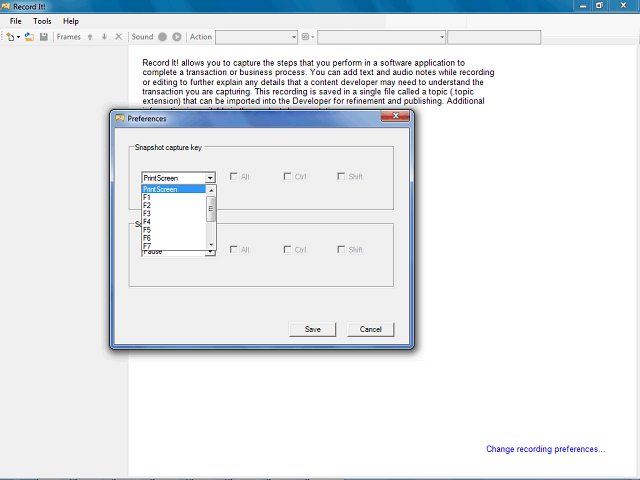
Task: Expand the New icon dropdown arrow
Action: point(18,37)
